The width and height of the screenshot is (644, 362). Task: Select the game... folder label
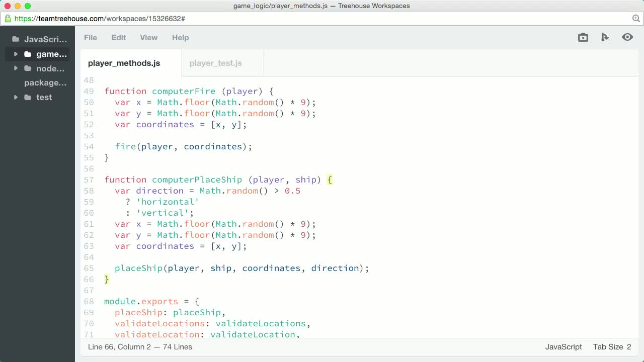coord(51,54)
